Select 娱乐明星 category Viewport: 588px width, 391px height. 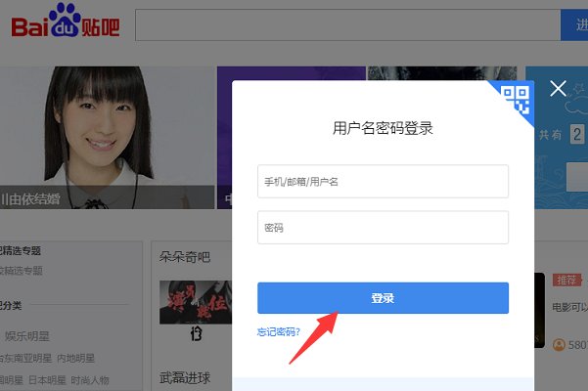[27, 336]
